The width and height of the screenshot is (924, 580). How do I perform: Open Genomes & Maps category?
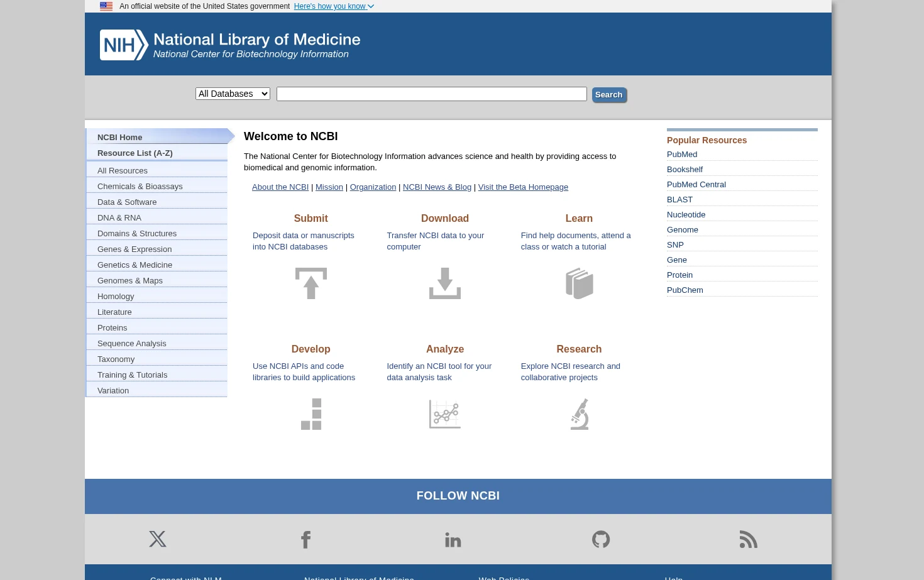tap(157, 280)
